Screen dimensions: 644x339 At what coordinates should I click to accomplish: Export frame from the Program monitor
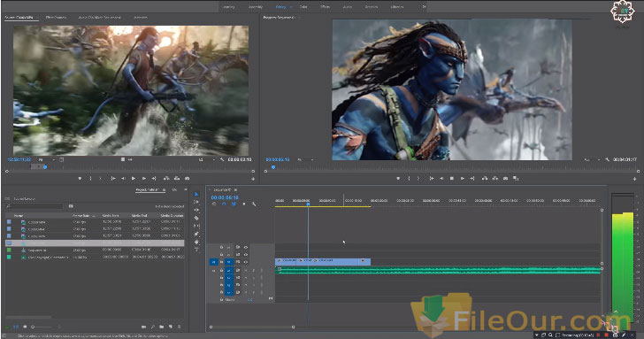pos(506,178)
